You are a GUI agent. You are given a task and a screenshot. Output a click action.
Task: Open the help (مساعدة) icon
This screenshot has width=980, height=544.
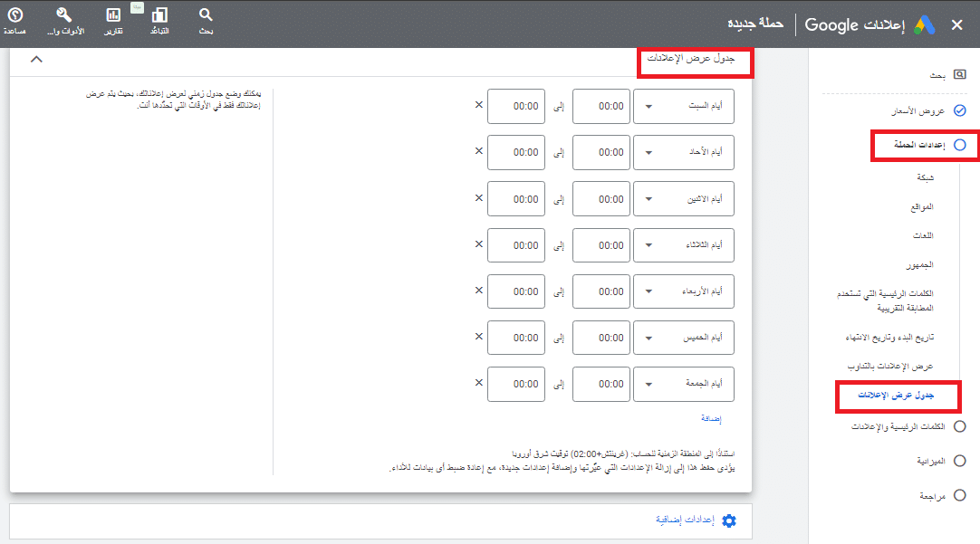[15, 14]
